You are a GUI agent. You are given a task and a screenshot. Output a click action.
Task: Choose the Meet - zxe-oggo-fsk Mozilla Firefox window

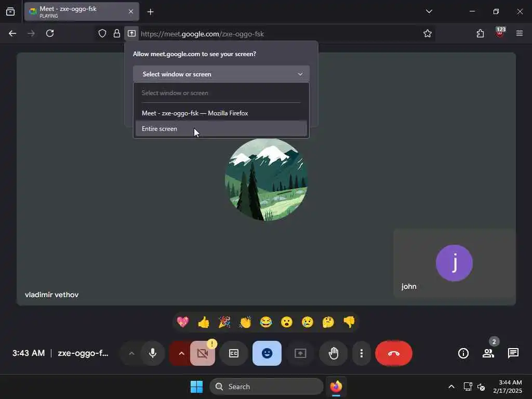[x=221, y=113]
